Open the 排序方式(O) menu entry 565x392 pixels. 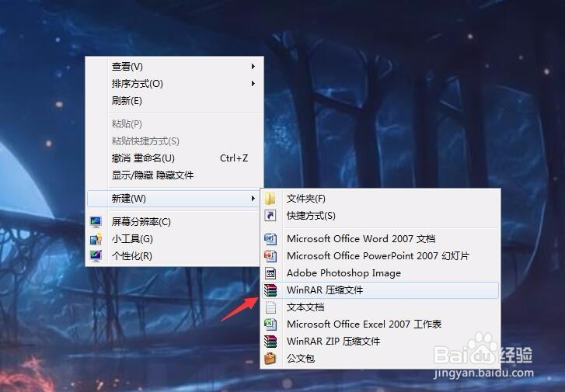pyautogui.click(x=174, y=84)
